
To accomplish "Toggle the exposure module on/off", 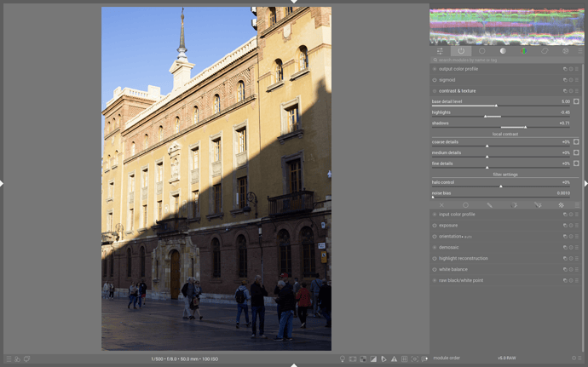I will pyautogui.click(x=435, y=226).
